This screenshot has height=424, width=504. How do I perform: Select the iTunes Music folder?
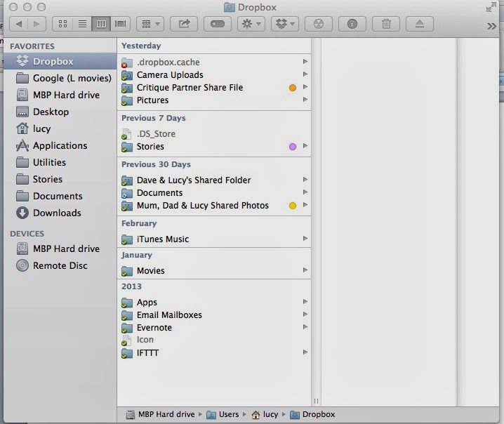coord(214,239)
